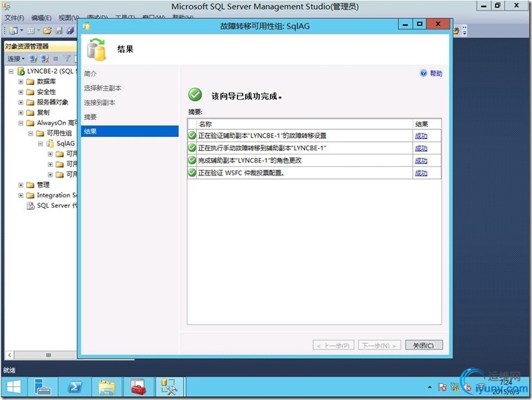The image size is (532, 400).
Task: Click the Open File folder toolbar icon
Action: [x=48, y=31]
